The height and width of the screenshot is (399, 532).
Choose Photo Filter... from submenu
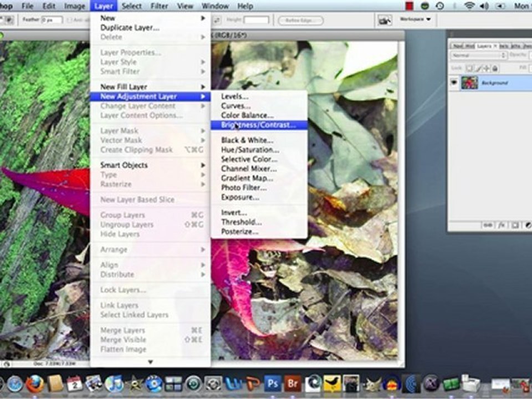point(259,188)
